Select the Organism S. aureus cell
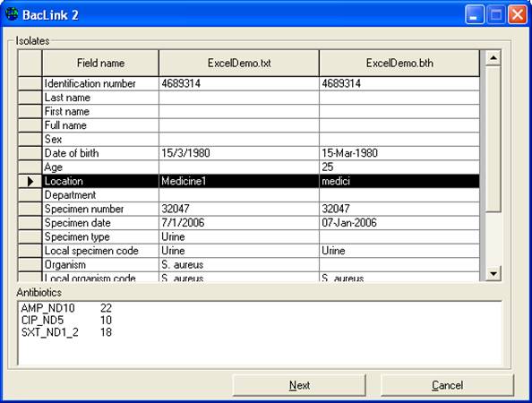 click(239, 264)
